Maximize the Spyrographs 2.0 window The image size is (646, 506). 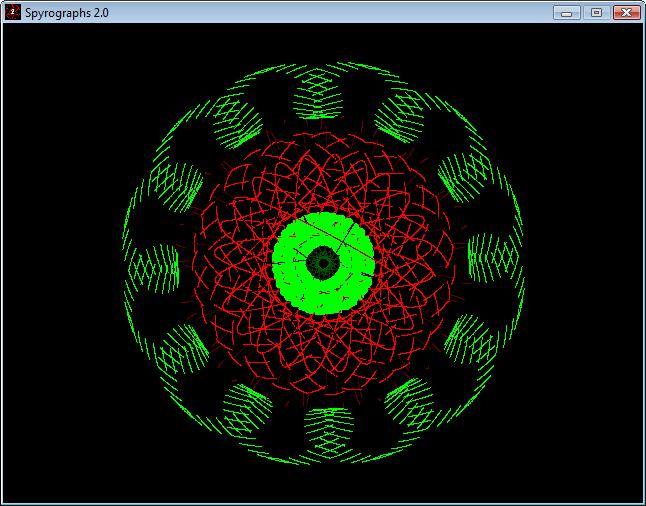point(596,13)
